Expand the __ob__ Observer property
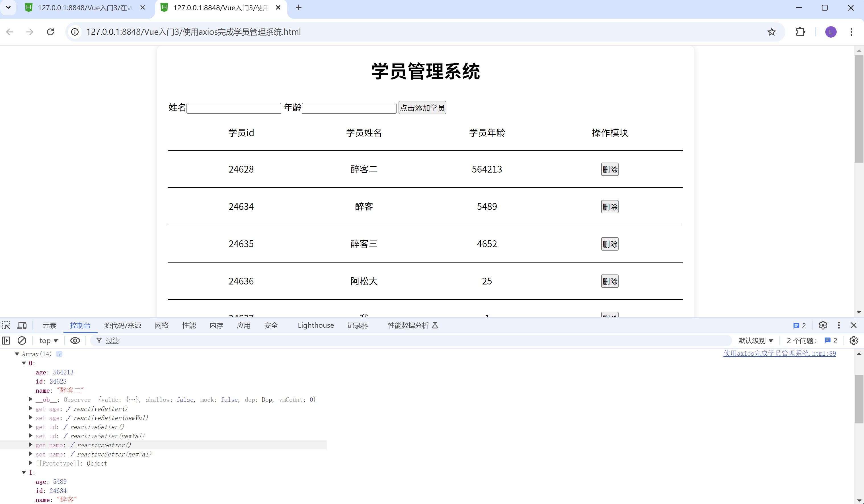 [31, 399]
